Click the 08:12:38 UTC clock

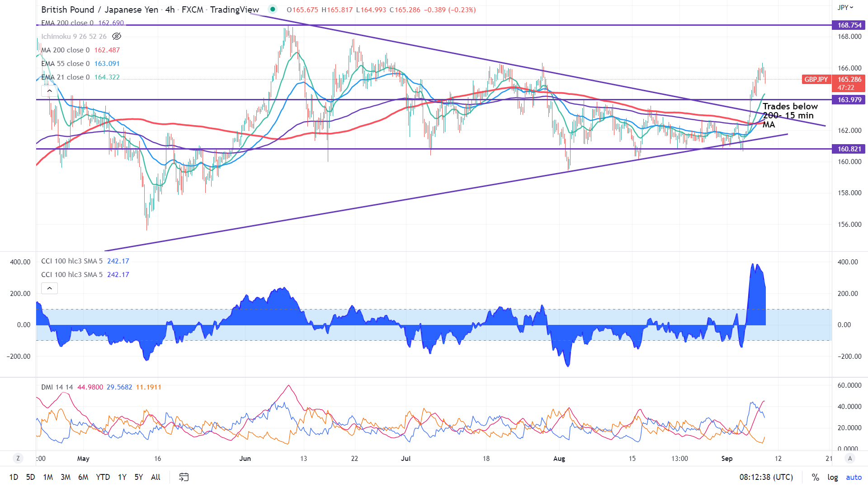[766, 477]
